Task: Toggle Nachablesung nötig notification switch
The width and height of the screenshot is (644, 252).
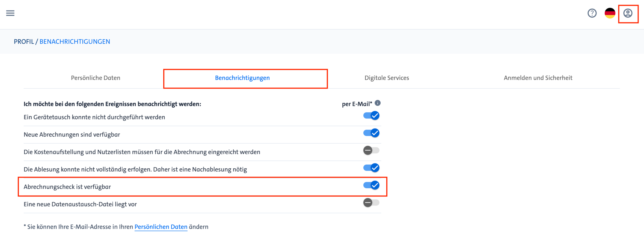Action: [371, 168]
